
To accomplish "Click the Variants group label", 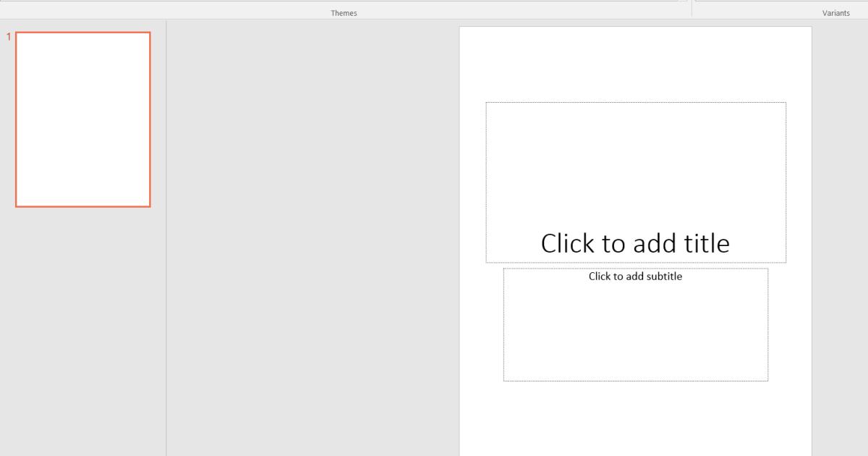I will (x=835, y=12).
